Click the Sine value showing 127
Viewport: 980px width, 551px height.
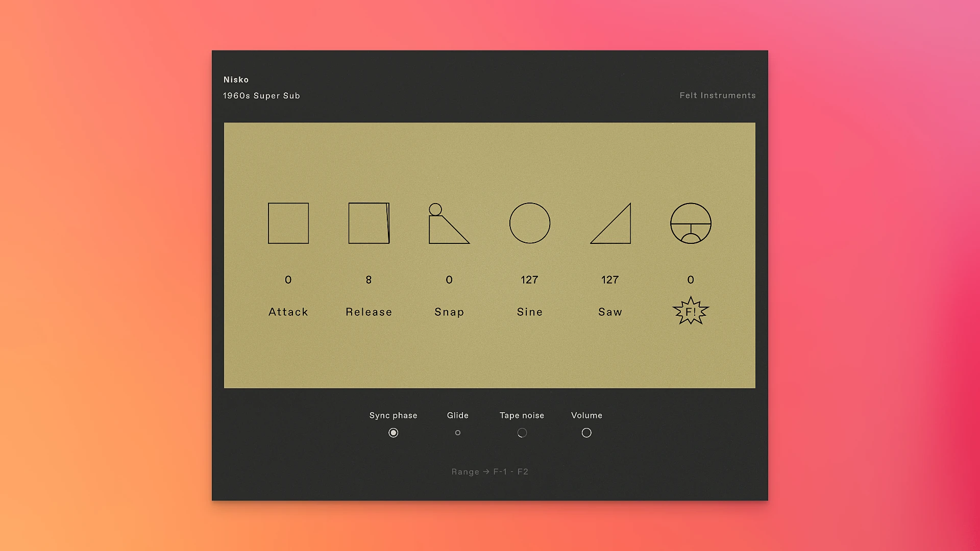(x=529, y=280)
